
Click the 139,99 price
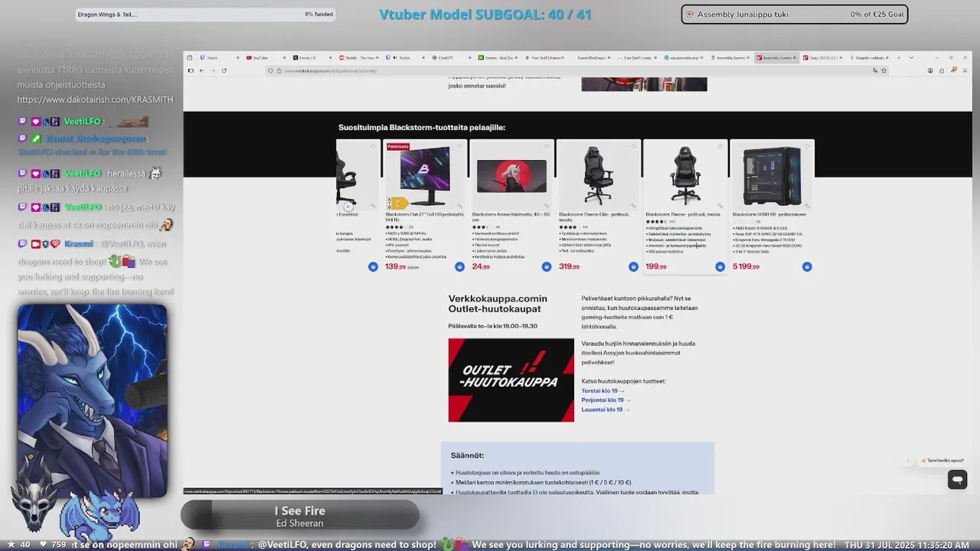click(396, 266)
